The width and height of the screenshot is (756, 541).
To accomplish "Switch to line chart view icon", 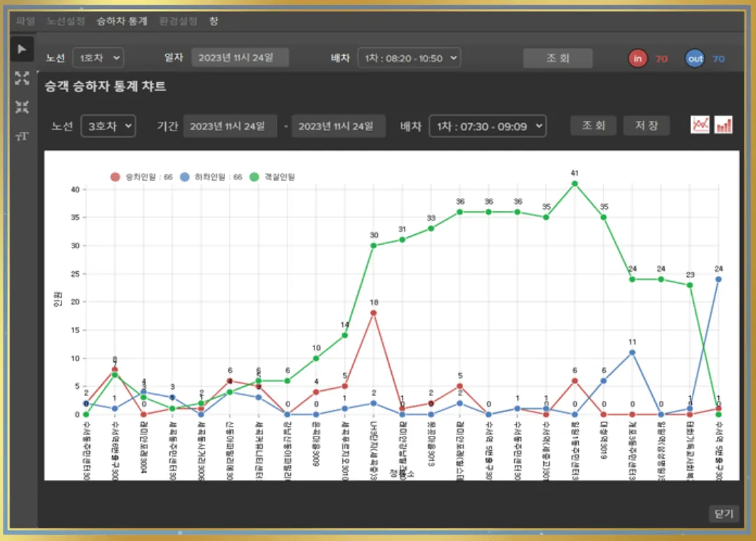I will 700,125.
